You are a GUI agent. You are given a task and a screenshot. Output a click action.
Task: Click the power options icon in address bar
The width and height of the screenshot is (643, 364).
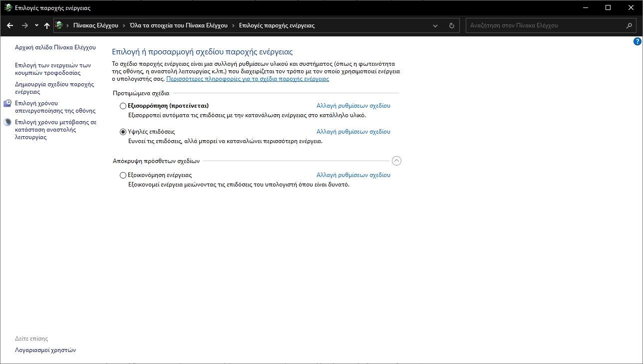click(x=59, y=25)
